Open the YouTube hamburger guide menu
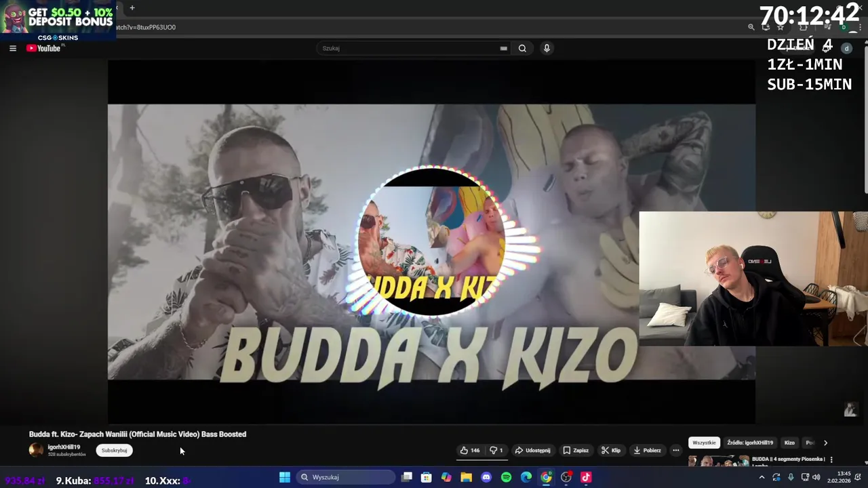Image resolution: width=868 pixels, height=488 pixels. pyautogui.click(x=13, y=48)
